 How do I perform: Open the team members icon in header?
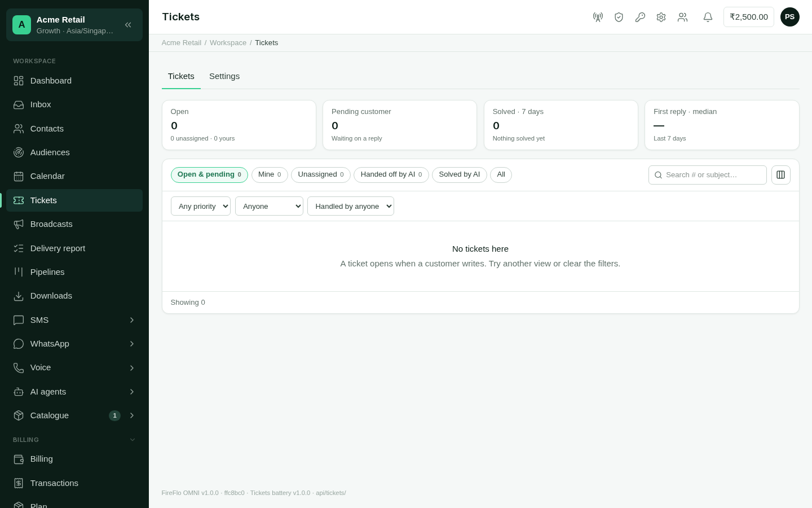coord(682,17)
